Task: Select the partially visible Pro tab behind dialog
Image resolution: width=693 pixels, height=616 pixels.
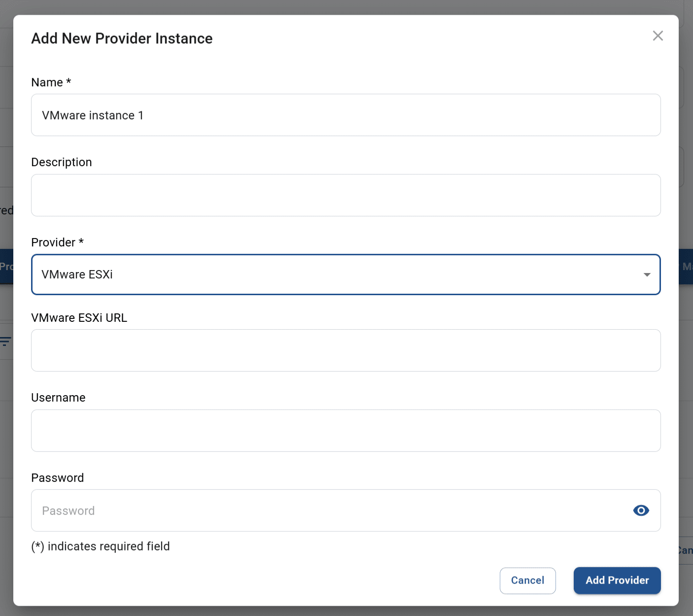Action: click(x=6, y=267)
